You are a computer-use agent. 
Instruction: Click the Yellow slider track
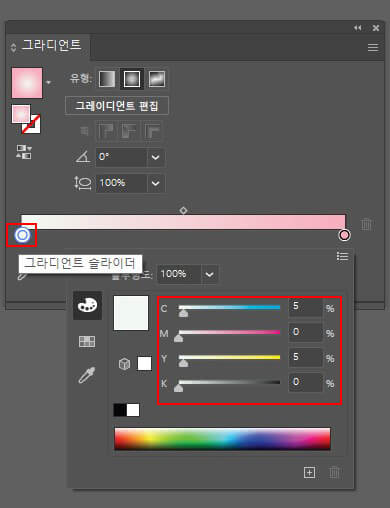[229, 357]
